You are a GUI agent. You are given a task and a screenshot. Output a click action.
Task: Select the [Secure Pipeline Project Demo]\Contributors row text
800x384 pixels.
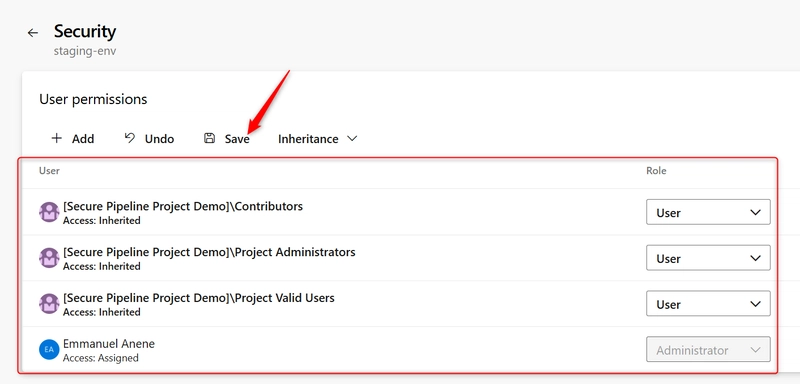click(183, 207)
